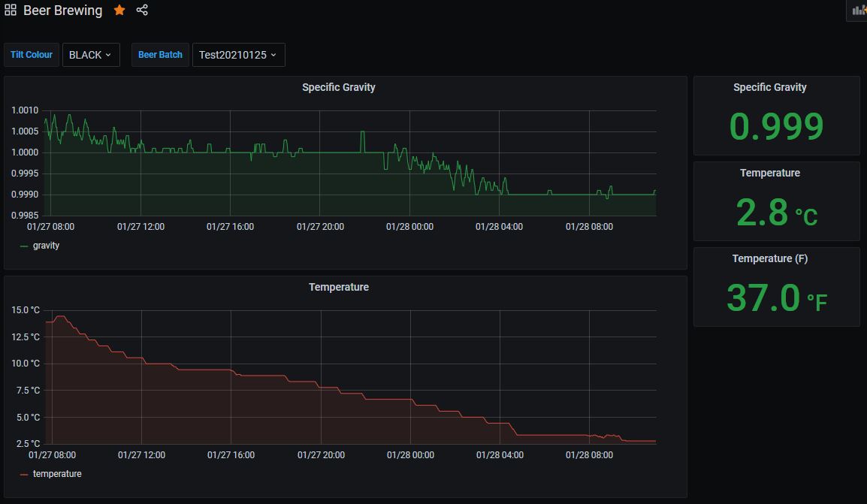
Task: Click the Beer Batch variable label
Action: coord(160,55)
